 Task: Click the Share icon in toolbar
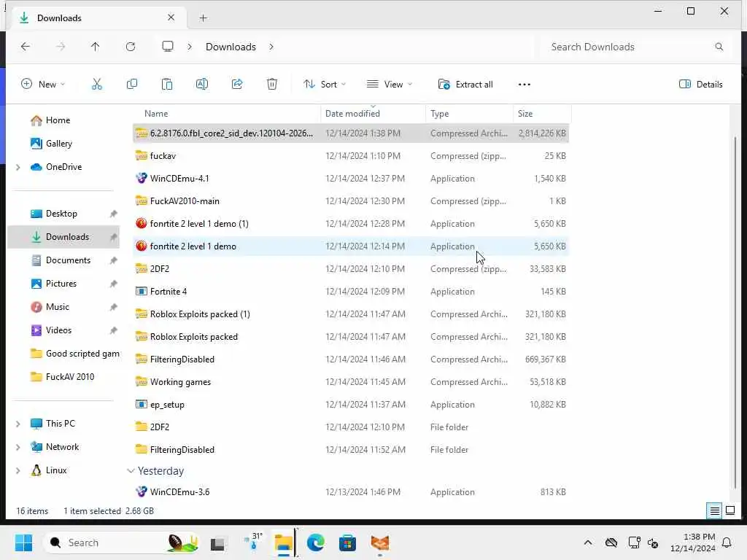(237, 85)
